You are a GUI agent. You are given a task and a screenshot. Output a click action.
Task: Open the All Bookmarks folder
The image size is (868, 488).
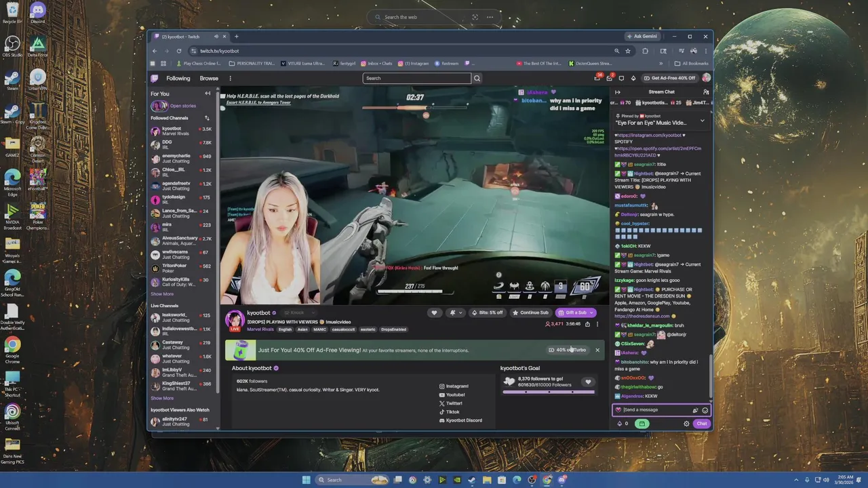[x=691, y=64]
